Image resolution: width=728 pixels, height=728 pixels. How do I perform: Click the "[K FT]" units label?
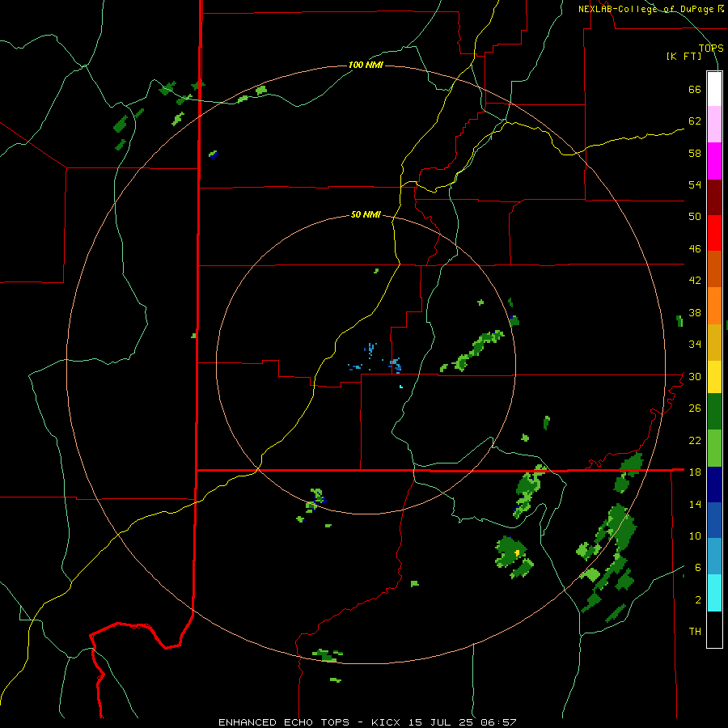pyautogui.click(x=684, y=57)
